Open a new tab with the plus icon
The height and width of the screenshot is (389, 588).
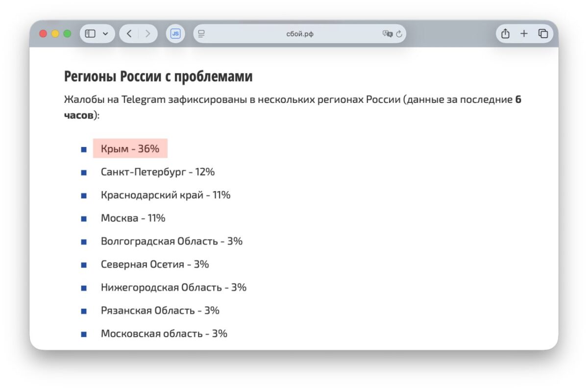524,33
